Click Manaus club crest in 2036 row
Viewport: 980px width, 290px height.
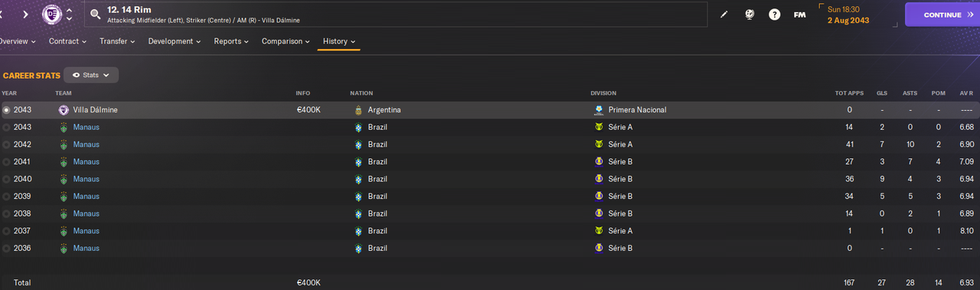point(64,249)
